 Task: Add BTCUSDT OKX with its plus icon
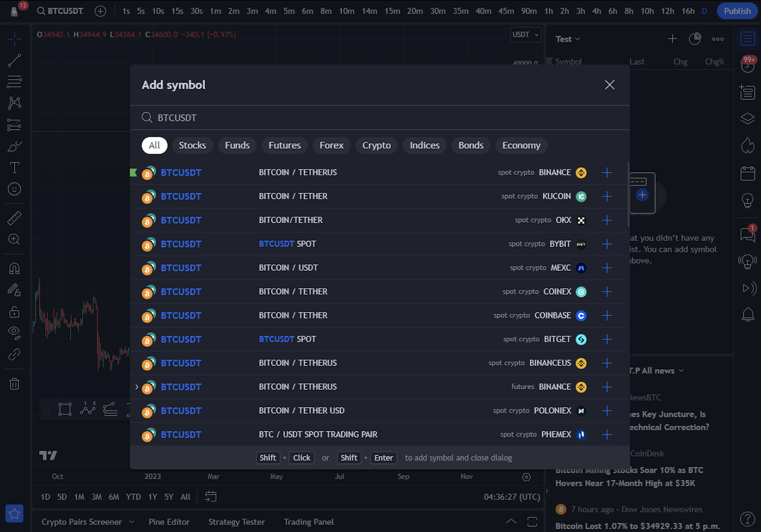(607, 220)
